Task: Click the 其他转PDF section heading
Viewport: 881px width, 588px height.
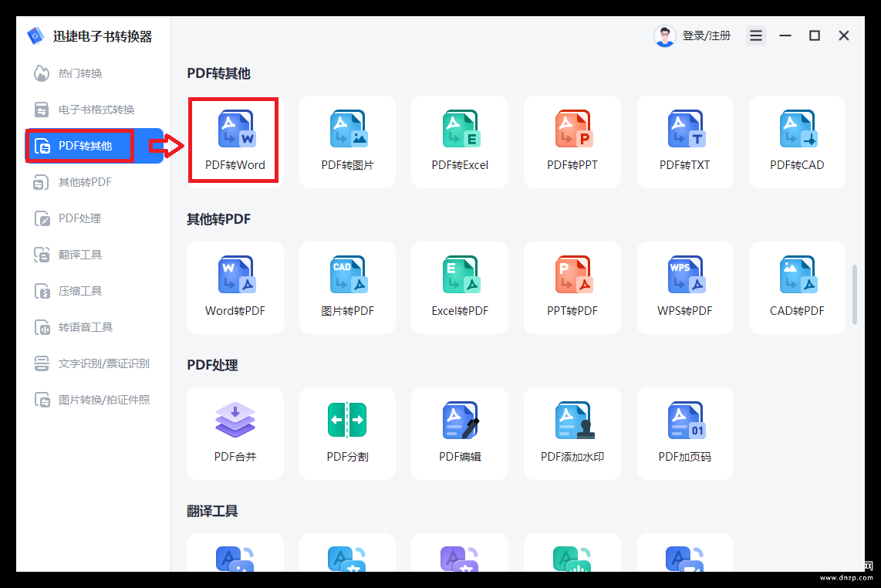Action: (x=218, y=219)
